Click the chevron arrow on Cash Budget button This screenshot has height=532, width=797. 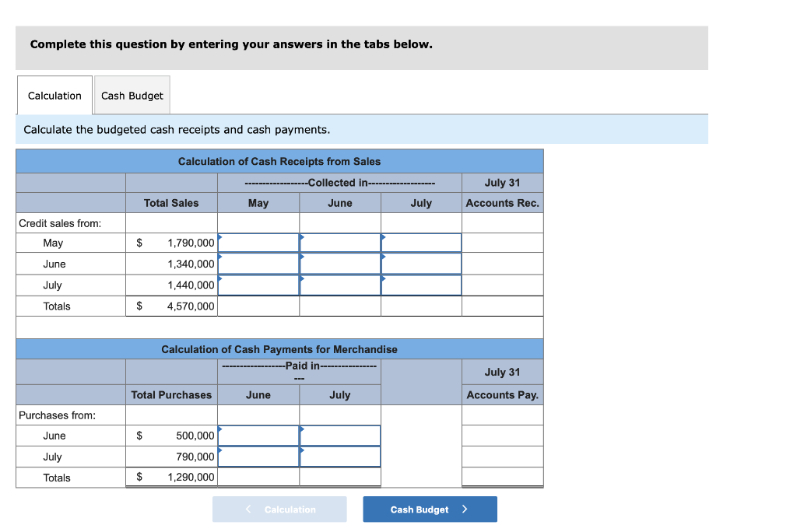[x=465, y=509]
